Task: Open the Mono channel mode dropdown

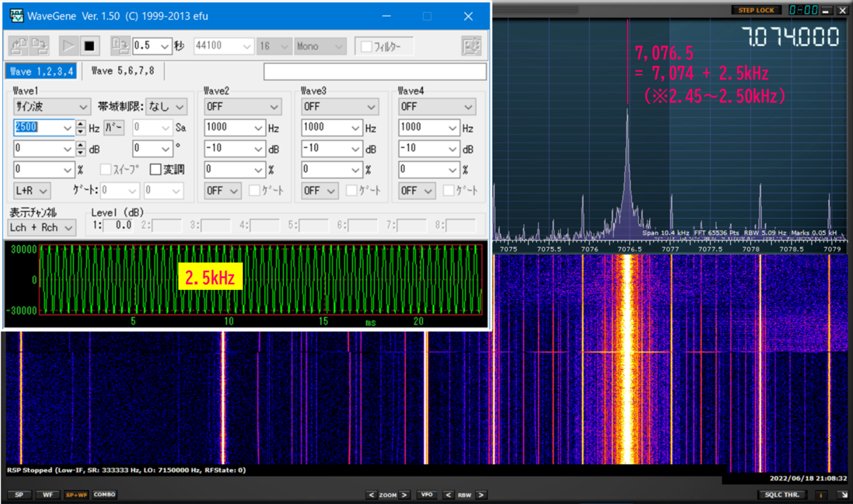Action: [321, 46]
